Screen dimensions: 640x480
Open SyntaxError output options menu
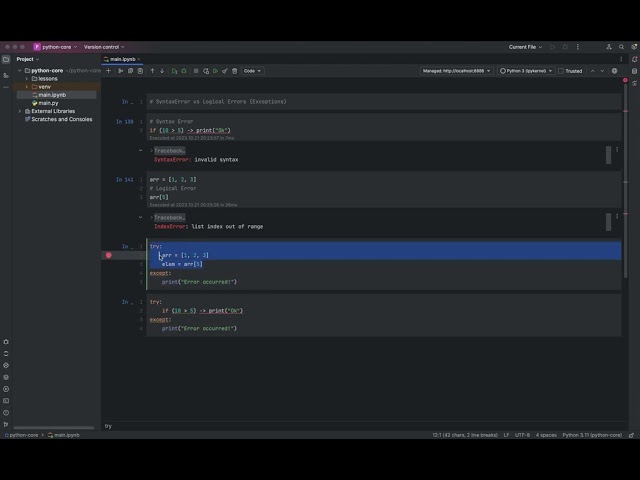[x=617, y=150]
